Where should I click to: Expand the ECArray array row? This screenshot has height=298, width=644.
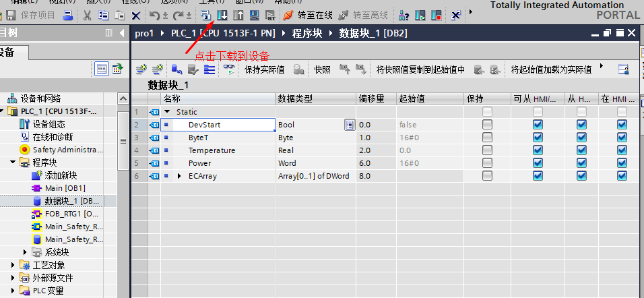179,176
